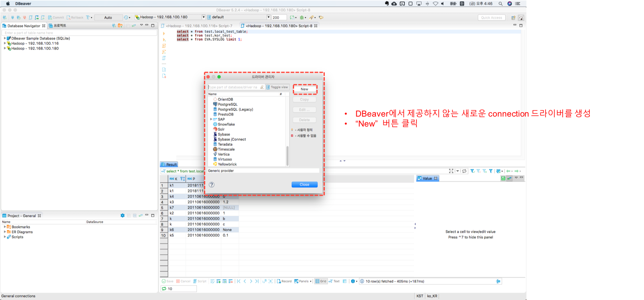Expand Hadoop - 192.168.100.116 connection
This screenshot has height=300, width=644.
click(5, 43)
